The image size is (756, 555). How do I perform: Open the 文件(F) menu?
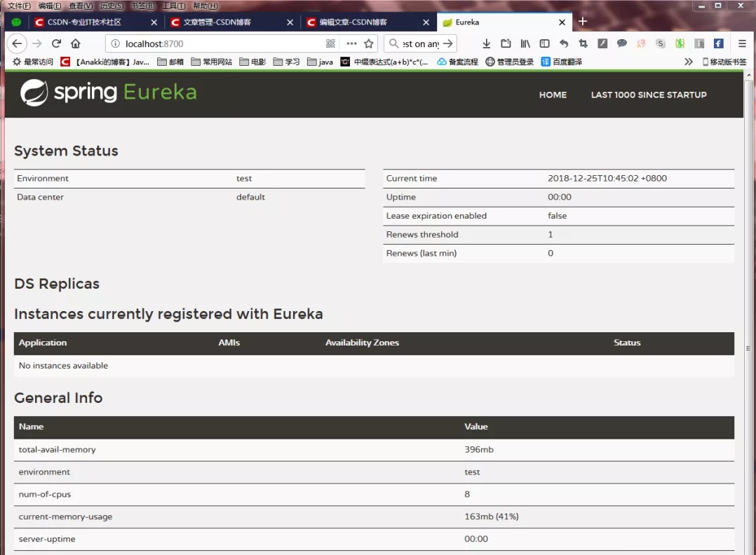19,6
